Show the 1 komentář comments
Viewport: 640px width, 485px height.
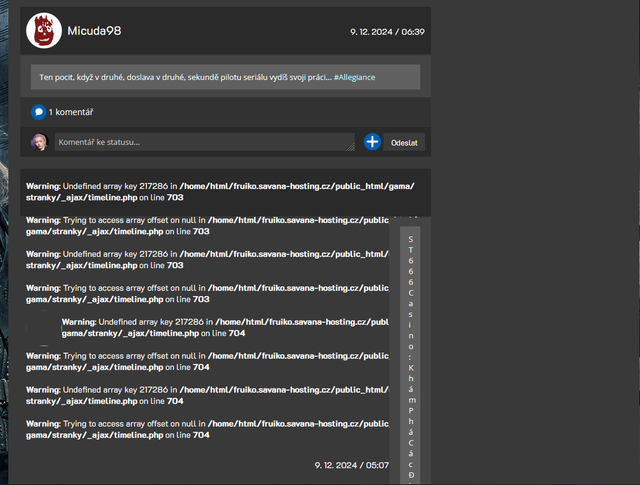71,112
